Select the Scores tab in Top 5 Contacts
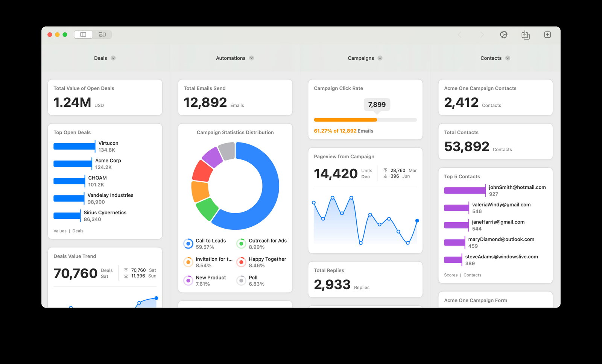This screenshot has height=364, width=602. click(451, 275)
